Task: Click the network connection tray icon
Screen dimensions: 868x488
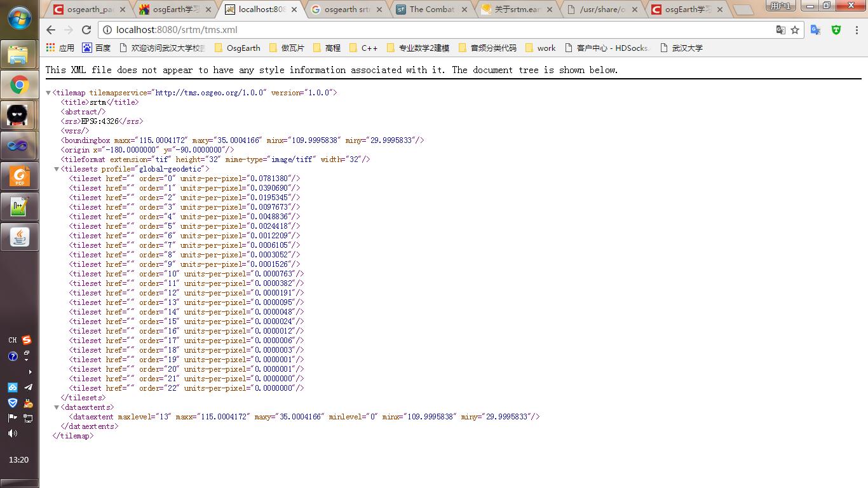Action: tap(28, 417)
